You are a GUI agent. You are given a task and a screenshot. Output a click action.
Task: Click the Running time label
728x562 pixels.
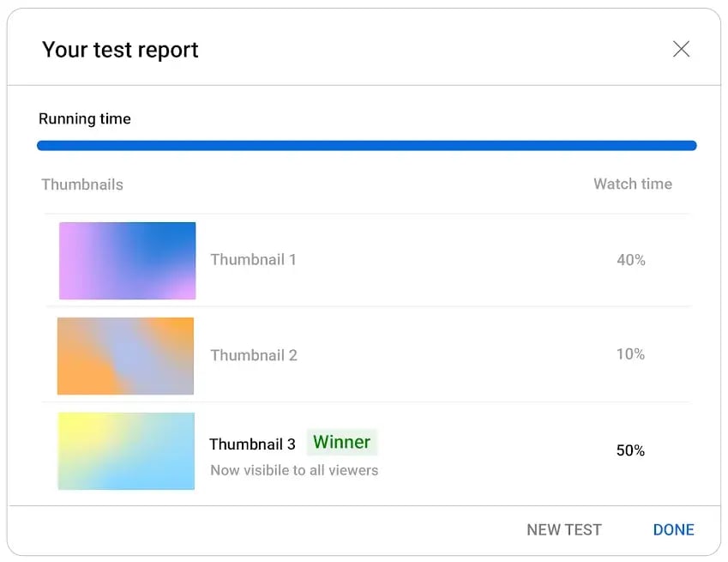coord(85,119)
